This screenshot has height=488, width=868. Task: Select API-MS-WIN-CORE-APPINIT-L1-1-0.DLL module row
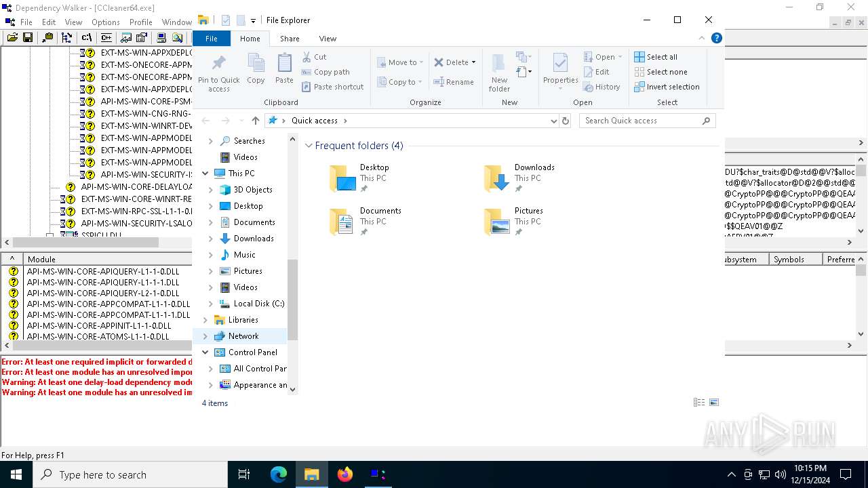pos(99,326)
